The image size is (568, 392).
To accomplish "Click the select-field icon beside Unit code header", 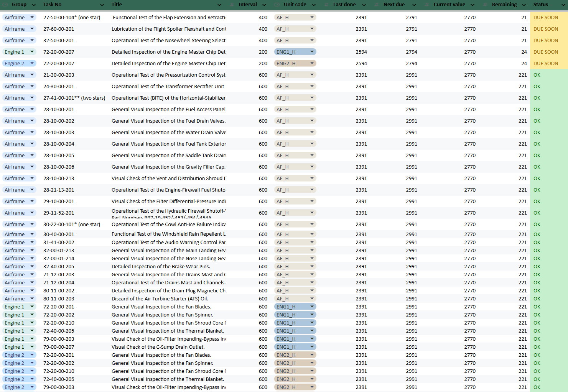I will 277,5.
